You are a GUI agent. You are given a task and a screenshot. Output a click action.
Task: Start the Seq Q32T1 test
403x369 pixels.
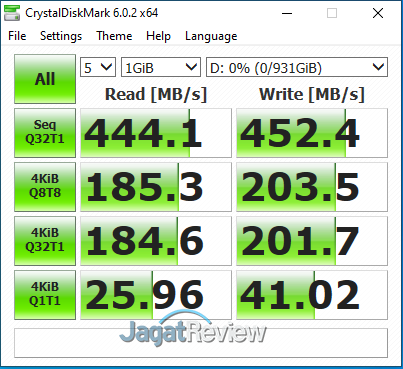pyautogui.click(x=45, y=133)
